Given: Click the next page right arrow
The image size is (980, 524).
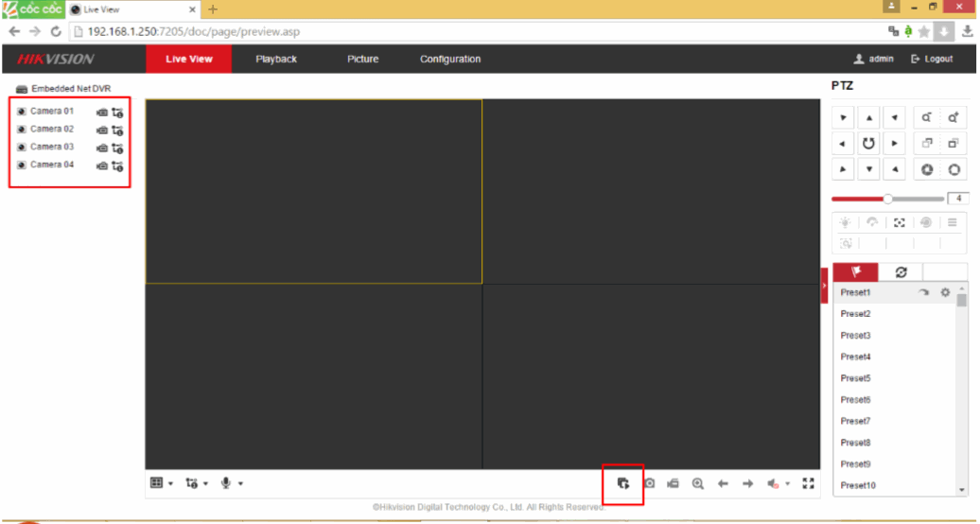Looking at the screenshot, I should click(x=747, y=483).
